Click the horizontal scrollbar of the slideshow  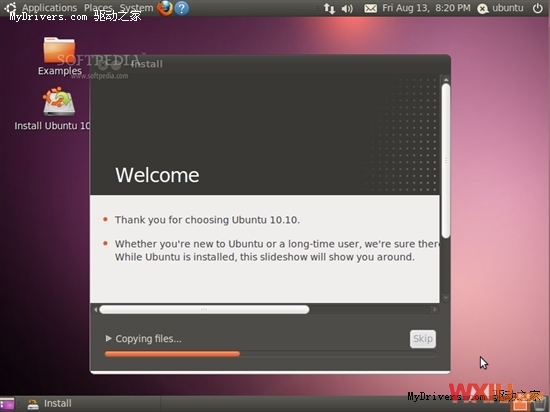point(204,310)
